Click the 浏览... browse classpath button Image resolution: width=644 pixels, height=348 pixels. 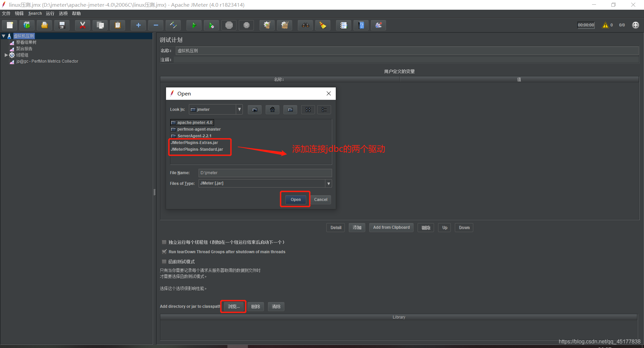(233, 306)
